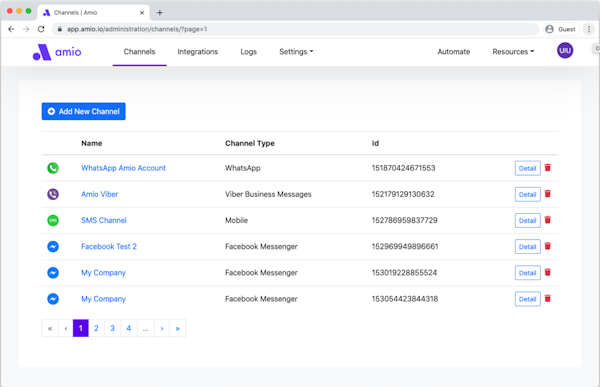Image resolution: width=600 pixels, height=387 pixels.
Task: Select page 1 in pagination
Action: tap(81, 328)
